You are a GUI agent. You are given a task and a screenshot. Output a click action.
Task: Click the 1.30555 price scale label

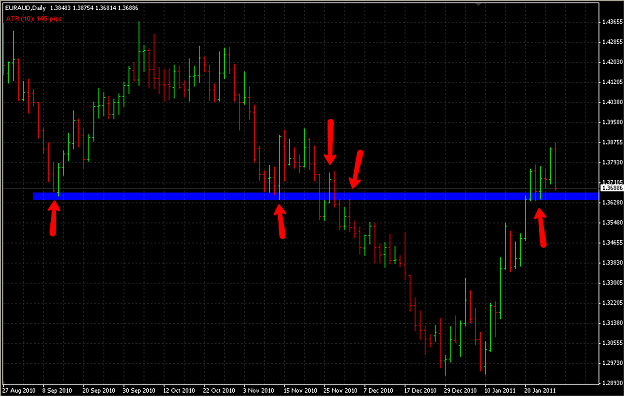612,342
